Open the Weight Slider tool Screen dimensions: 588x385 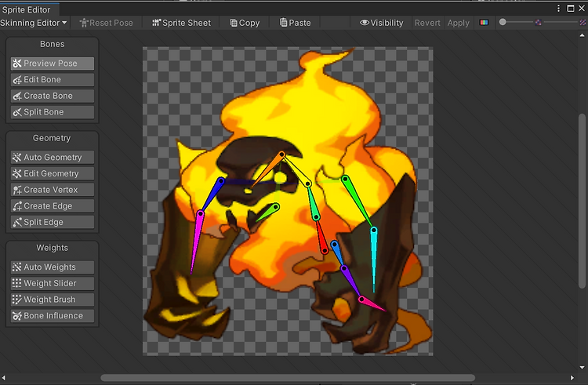pyautogui.click(x=52, y=283)
